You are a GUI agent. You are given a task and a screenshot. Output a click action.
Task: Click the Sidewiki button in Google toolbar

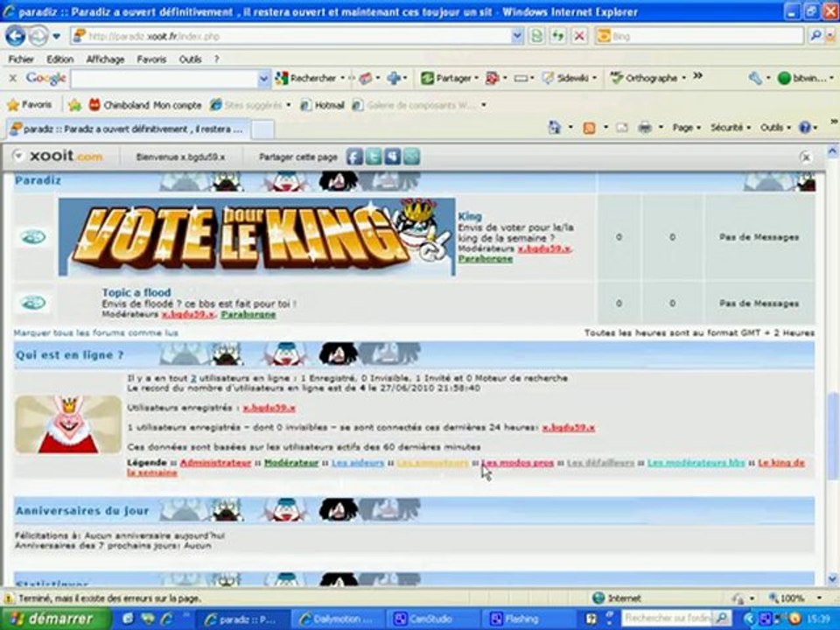point(566,78)
